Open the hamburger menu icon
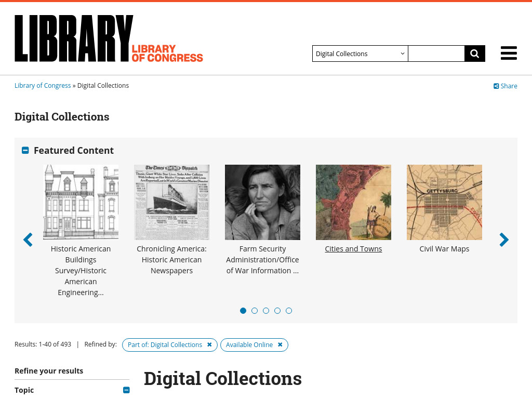The image size is (532, 399). tap(509, 54)
